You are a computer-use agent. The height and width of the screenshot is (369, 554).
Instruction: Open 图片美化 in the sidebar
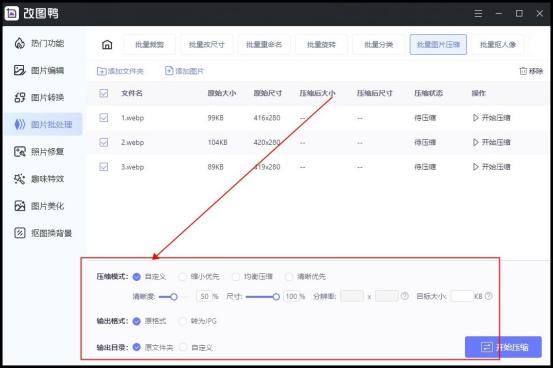point(39,206)
